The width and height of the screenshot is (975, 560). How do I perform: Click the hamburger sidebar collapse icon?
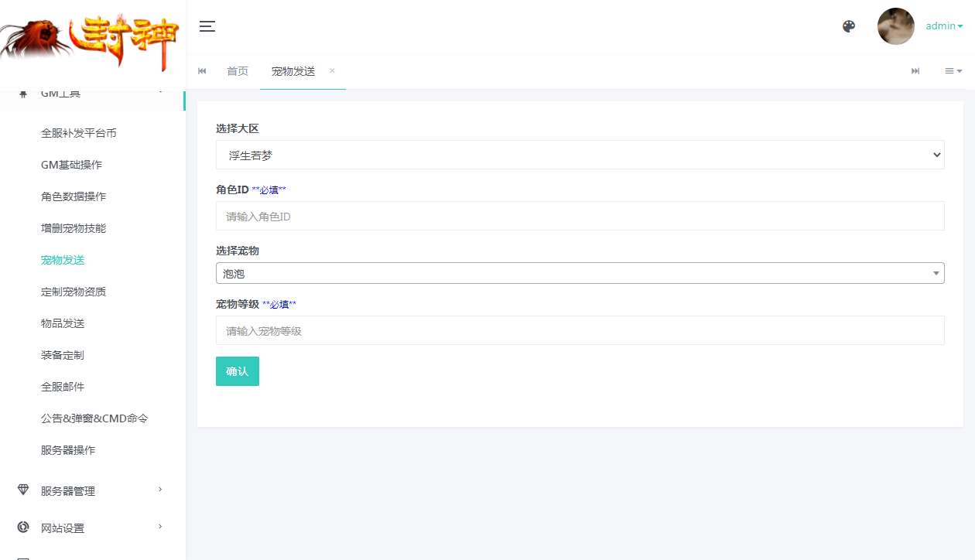[x=207, y=26]
